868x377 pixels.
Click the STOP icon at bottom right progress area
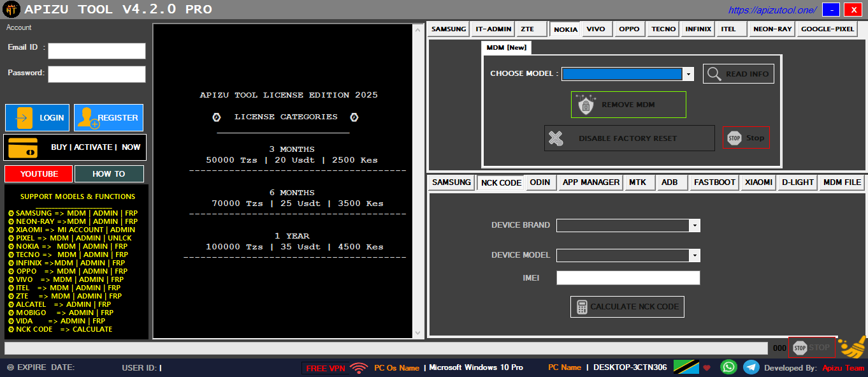(x=799, y=347)
